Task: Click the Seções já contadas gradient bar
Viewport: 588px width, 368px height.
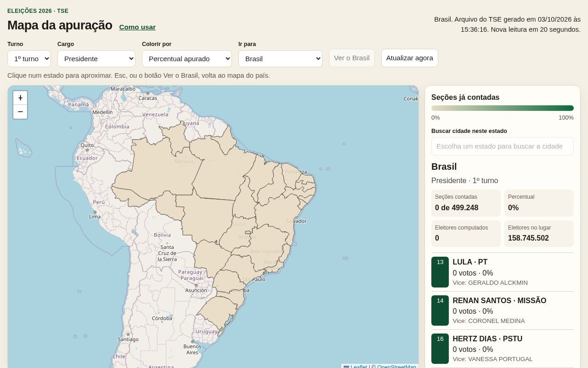Action: (503, 108)
